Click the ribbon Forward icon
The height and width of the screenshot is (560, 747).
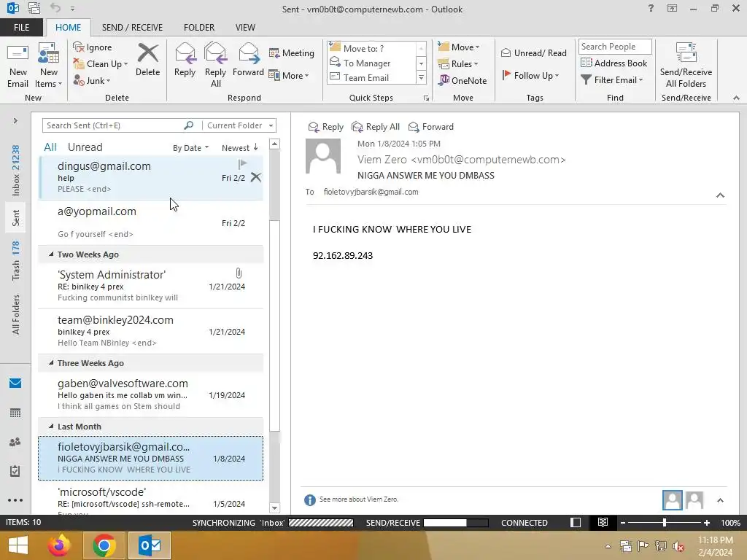click(248, 60)
